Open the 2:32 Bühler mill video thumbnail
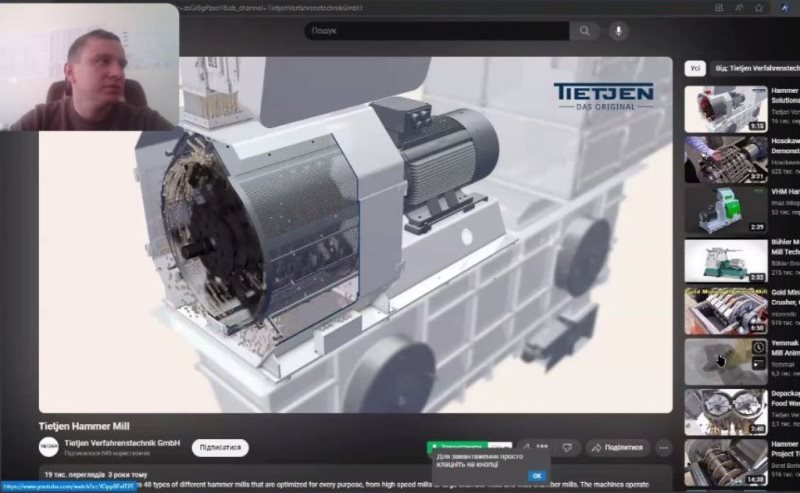The height and width of the screenshot is (493, 800). [x=726, y=260]
